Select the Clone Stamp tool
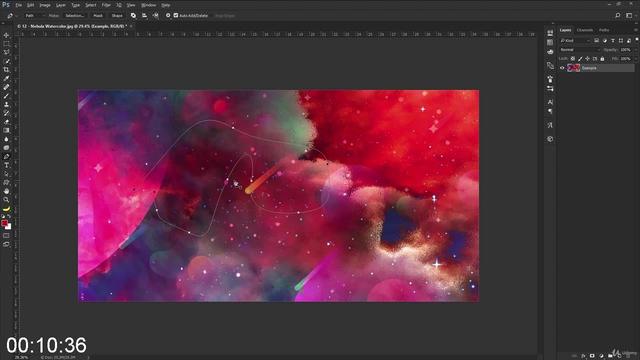640x360 pixels. (x=6, y=104)
